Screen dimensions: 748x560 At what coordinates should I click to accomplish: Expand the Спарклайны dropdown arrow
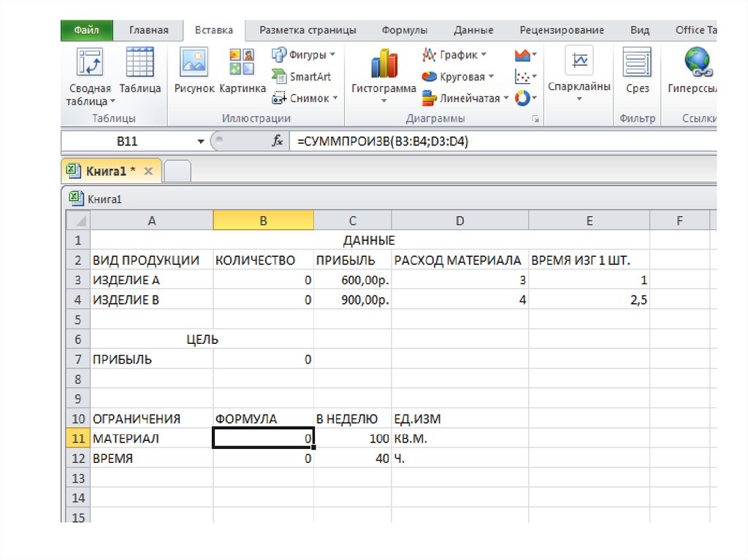click(579, 99)
